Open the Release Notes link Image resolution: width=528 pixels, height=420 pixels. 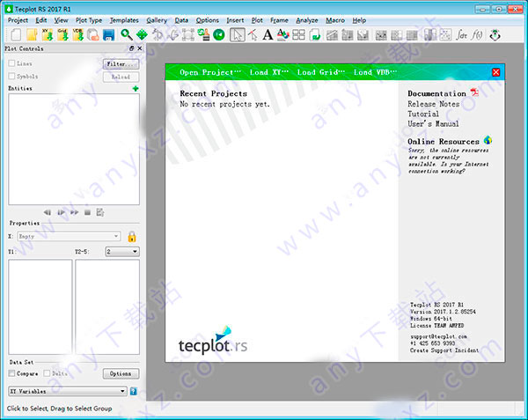click(433, 104)
